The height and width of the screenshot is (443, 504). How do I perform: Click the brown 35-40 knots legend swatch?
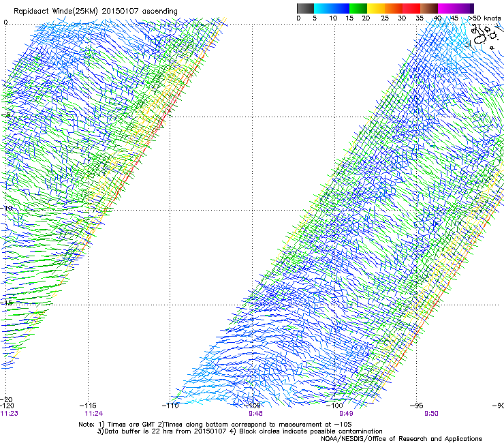pos(429,8)
